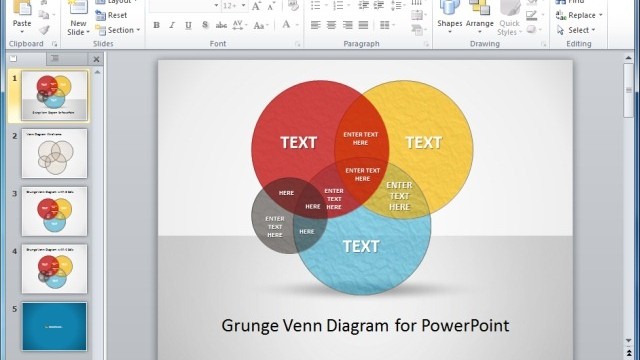
Task: Click the Clear Formatting icon
Action: 293,6
